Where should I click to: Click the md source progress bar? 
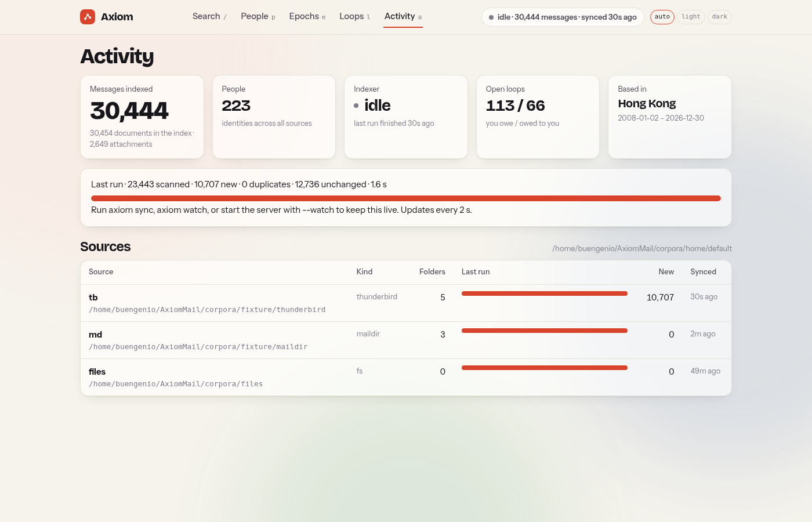pos(545,331)
